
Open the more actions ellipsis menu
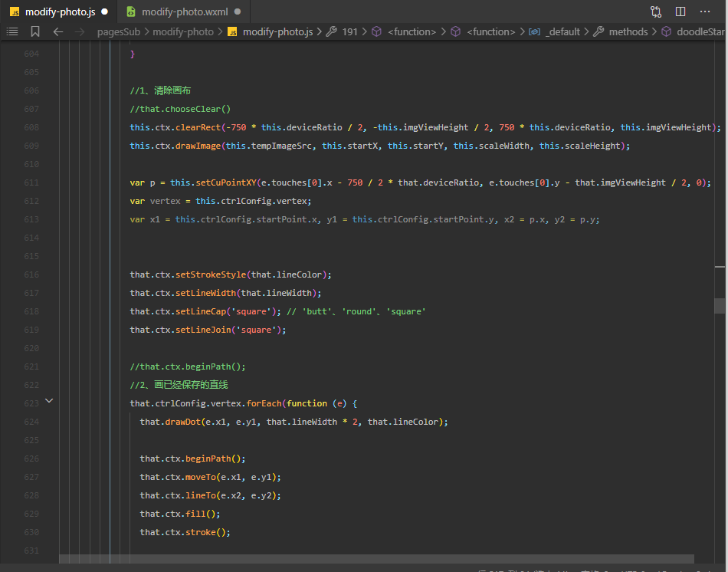coord(705,12)
